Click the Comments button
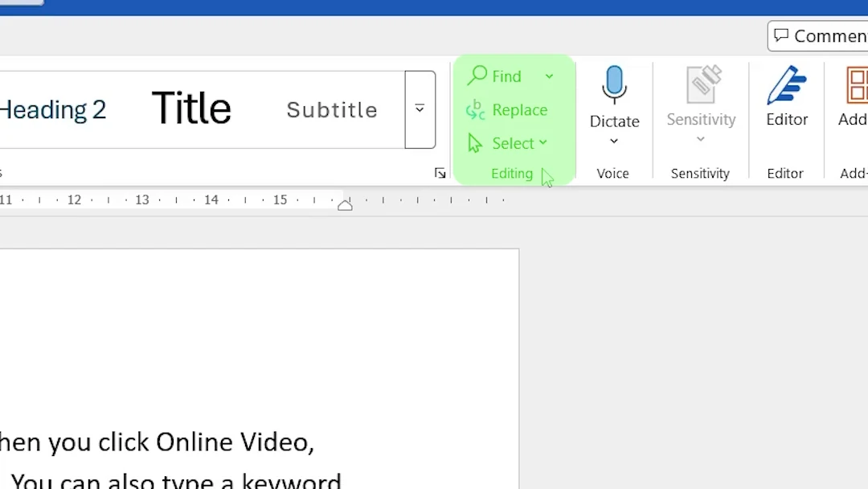 [x=818, y=36]
